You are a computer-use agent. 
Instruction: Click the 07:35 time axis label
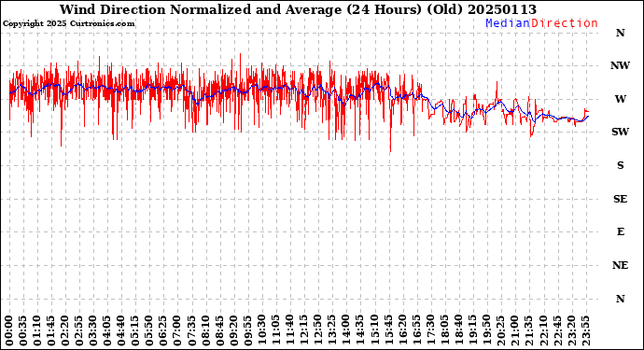[x=191, y=330]
